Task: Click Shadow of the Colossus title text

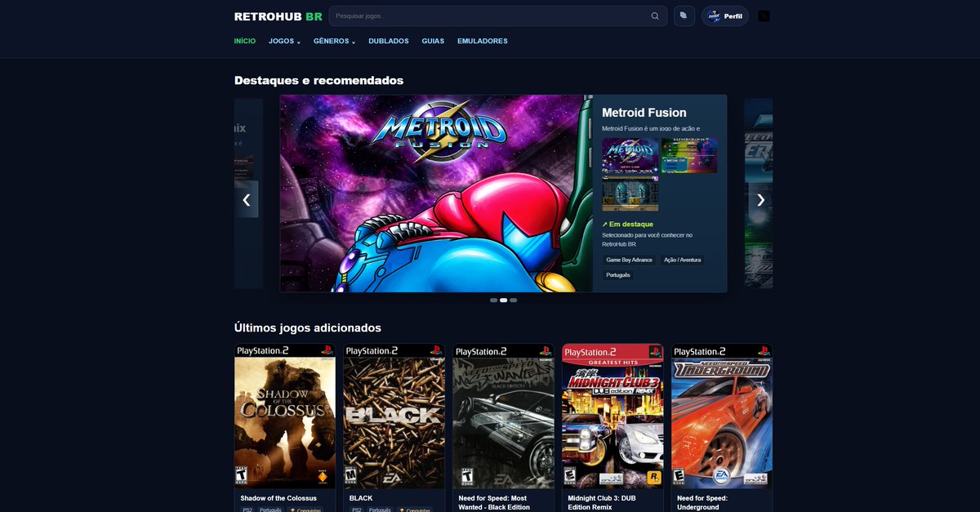Action: click(278, 498)
